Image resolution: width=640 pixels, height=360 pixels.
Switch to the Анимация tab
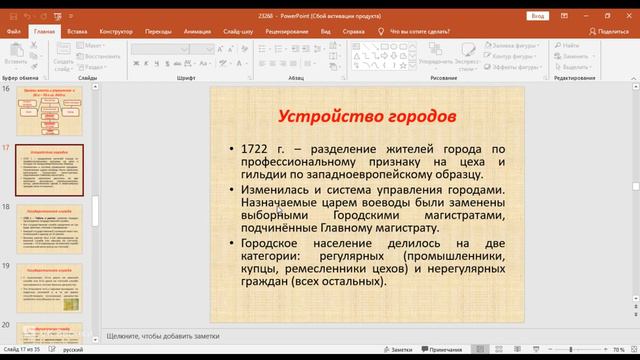click(197, 31)
